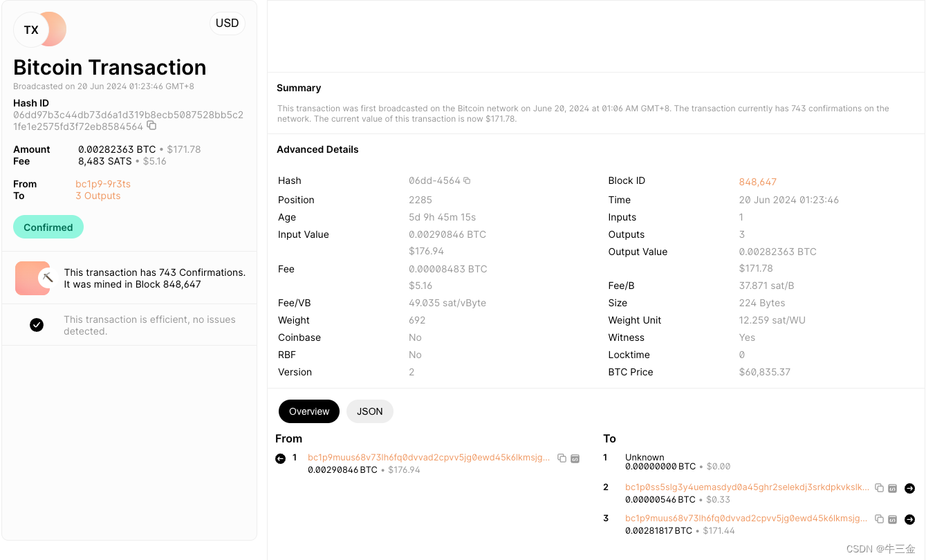The image size is (926, 560).
Task: Open output 2 address bc1p0ss5slg3 link
Action: pos(748,487)
